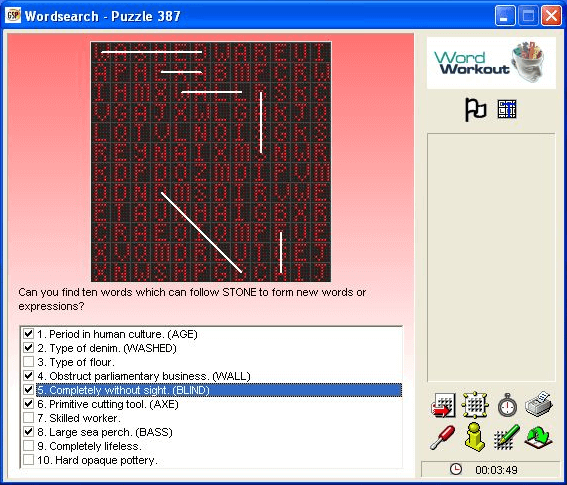Click the yellow information figure icon
The image size is (567, 485).
tap(474, 437)
